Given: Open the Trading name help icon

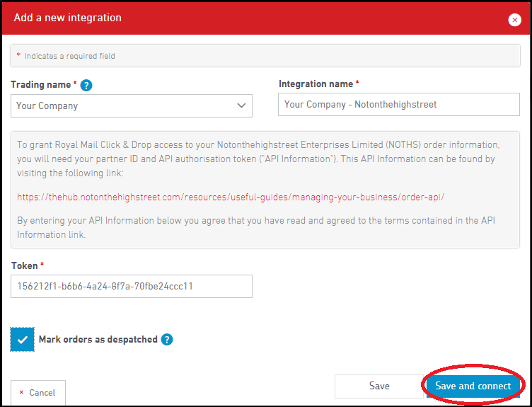Looking at the screenshot, I should point(86,85).
